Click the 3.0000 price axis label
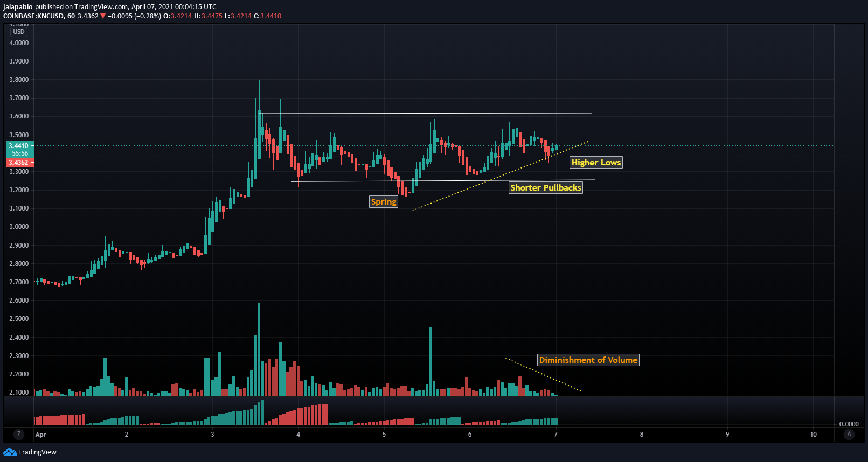Image resolution: width=868 pixels, height=462 pixels. point(19,227)
